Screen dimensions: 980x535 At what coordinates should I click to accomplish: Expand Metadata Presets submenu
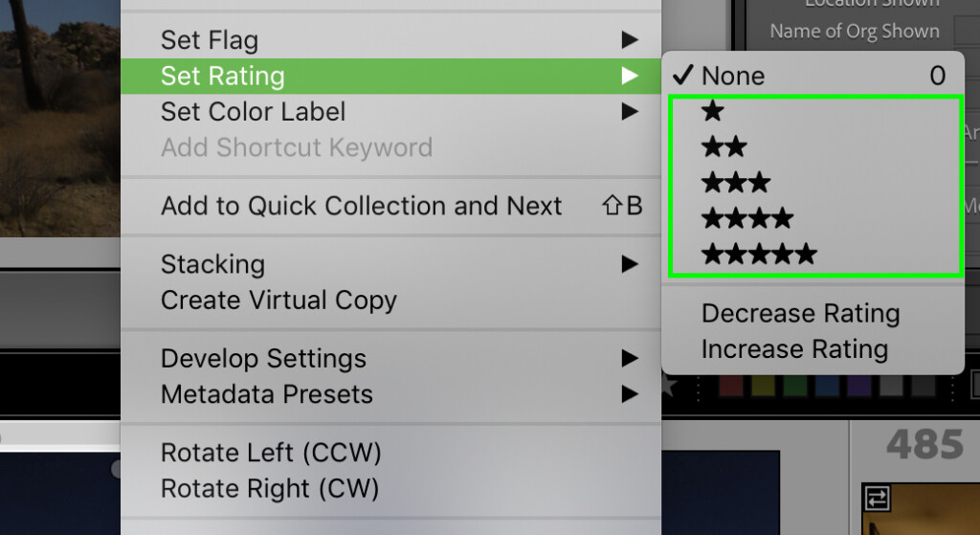click(391, 394)
